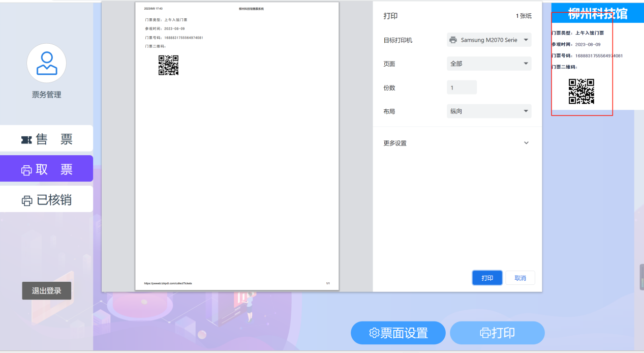This screenshot has height=353, width=644.
Task: Click the scrollbar on the right edge
Action: pos(641,277)
